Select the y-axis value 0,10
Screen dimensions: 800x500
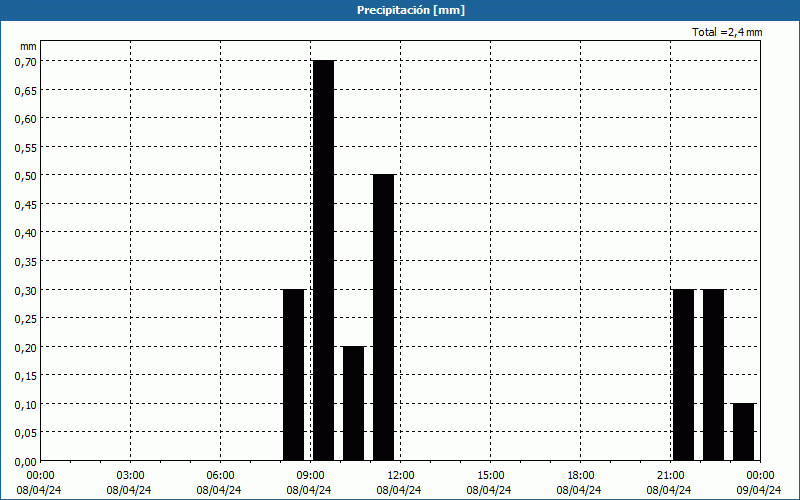(26, 405)
